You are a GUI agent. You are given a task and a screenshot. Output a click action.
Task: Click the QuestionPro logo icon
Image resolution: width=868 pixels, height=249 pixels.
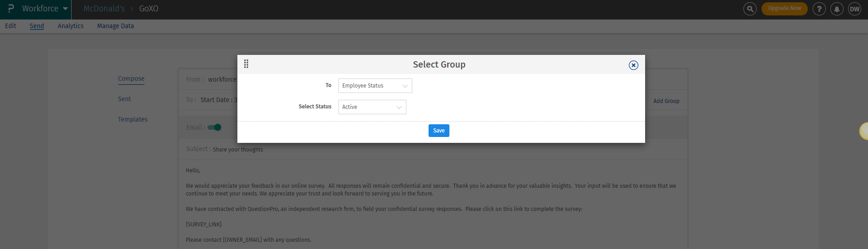click(11, 9)
